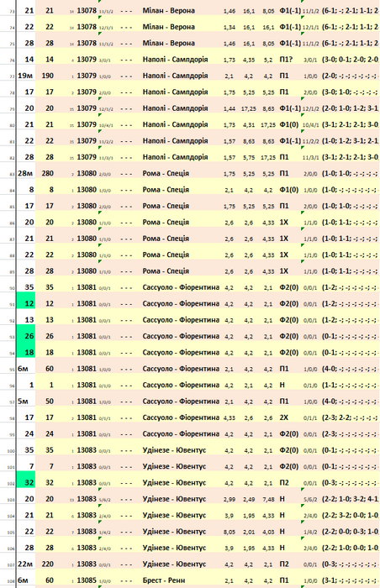Select the cell with value "280"
This screenshot has width=380, height=588.
47,173
